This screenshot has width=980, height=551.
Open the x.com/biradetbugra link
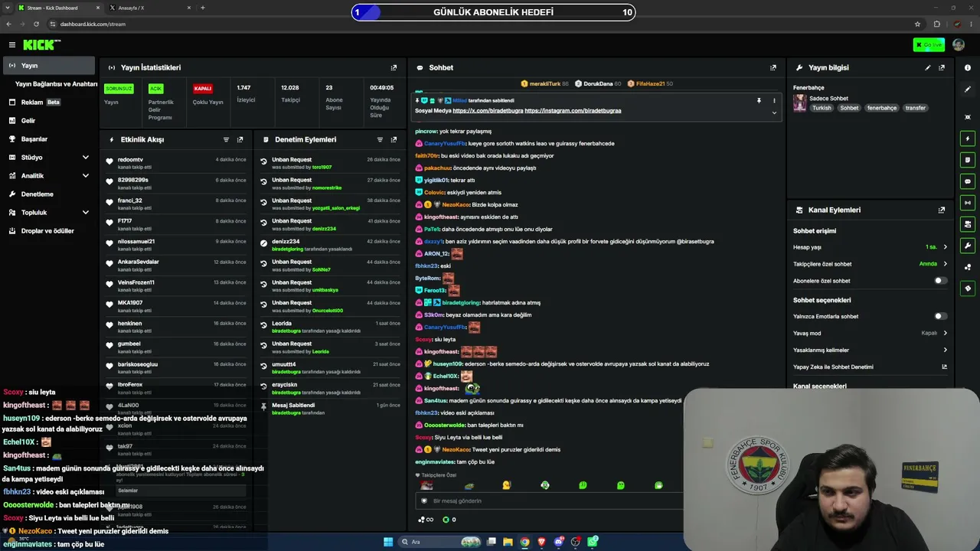click(487, 111)
